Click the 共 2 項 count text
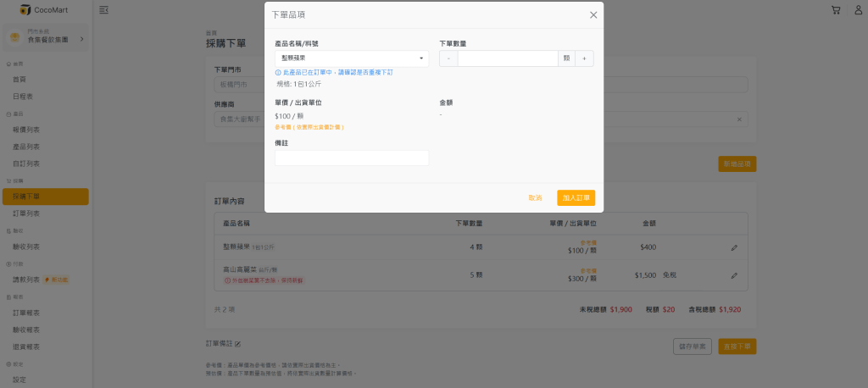Image resolution: width=868 pixels, height=388 pixels. (224, 310)
